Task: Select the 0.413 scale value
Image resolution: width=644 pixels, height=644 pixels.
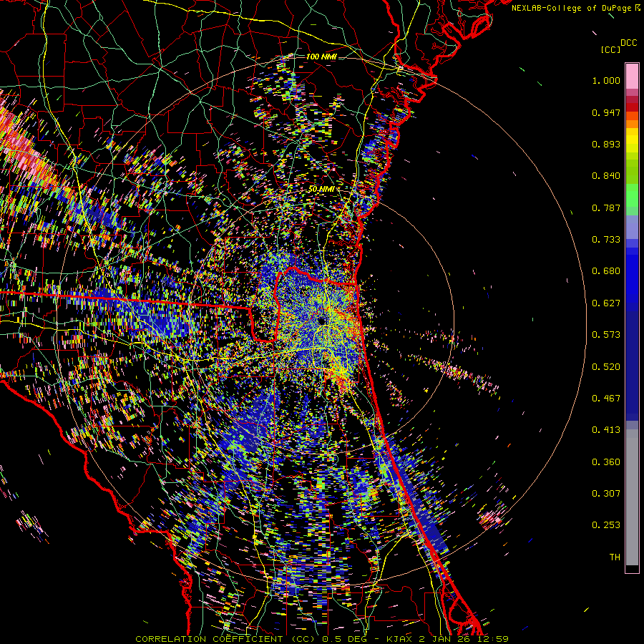Action: (x=606, y=430)
